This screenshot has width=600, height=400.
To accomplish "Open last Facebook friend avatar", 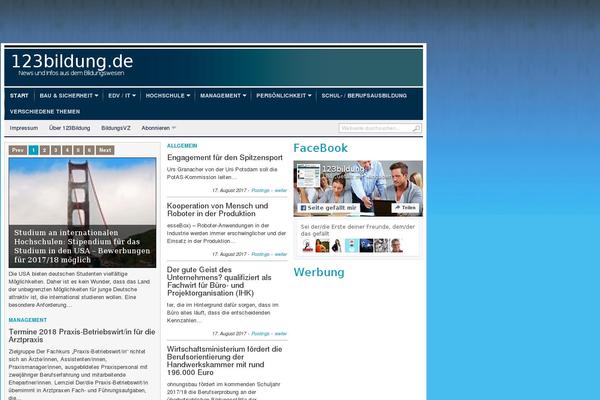I will 396,246.
